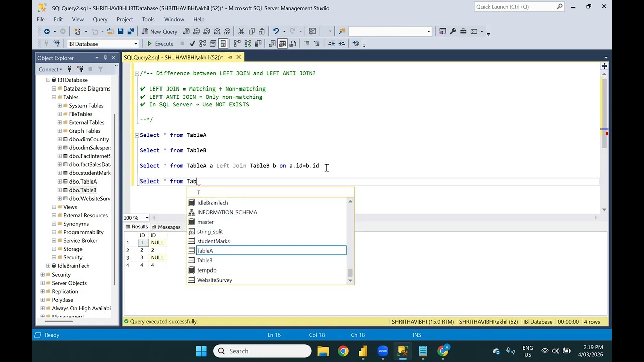
Task: Open the 100 % zoom dropdown
Action: point(147,218)
